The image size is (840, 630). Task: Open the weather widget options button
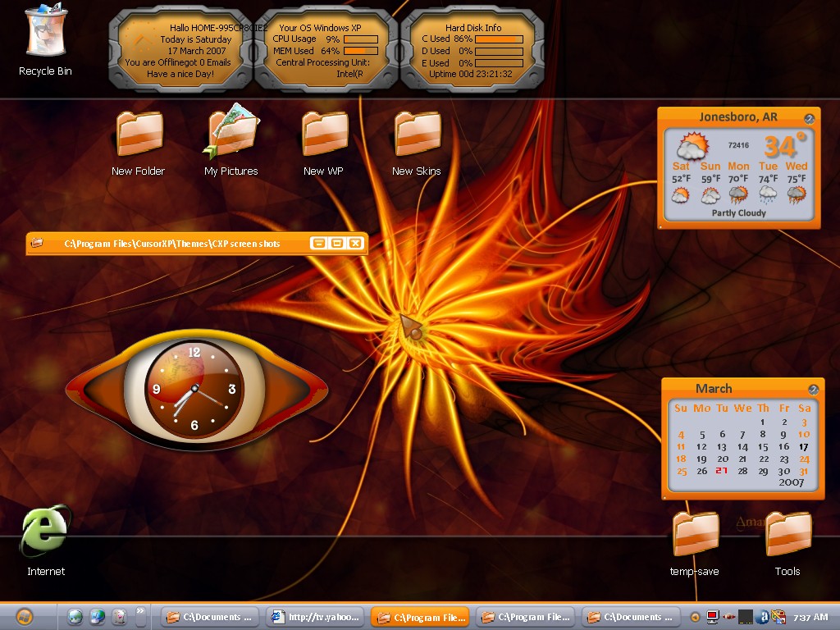809,118
